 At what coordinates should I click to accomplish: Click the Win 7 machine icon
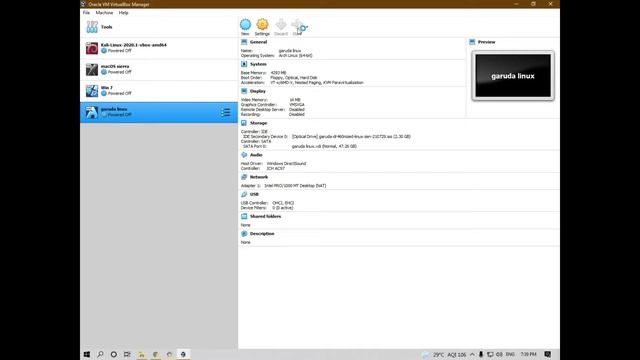click(x=92, y=91)
